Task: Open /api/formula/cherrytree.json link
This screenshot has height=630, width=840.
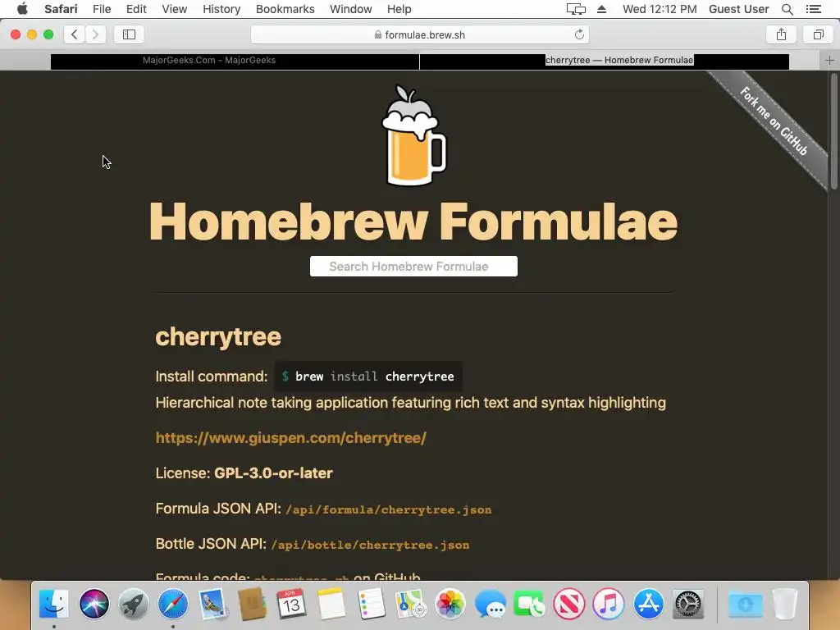Action: 388,509
